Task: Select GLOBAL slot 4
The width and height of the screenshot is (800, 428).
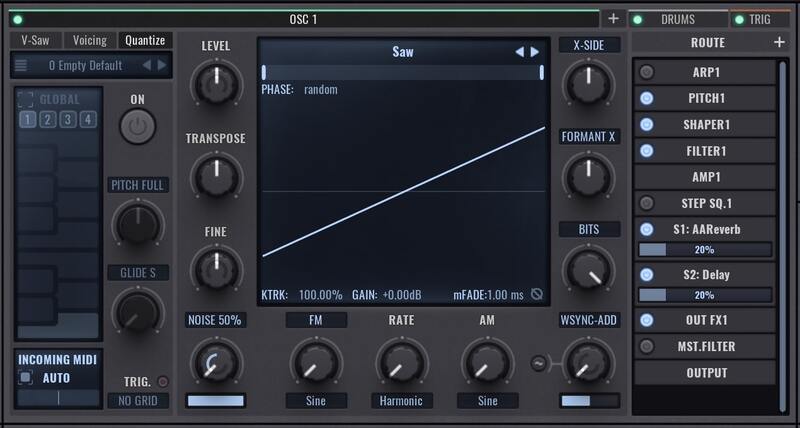Action: [87, 120]
